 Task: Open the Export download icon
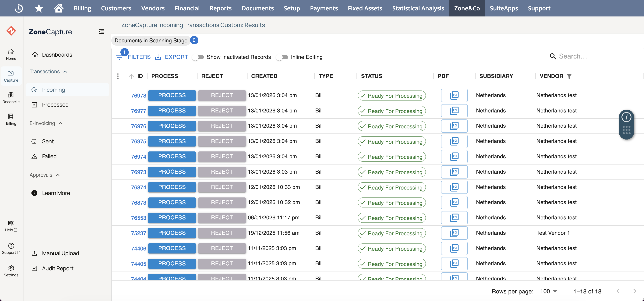(x=158, y=57)
